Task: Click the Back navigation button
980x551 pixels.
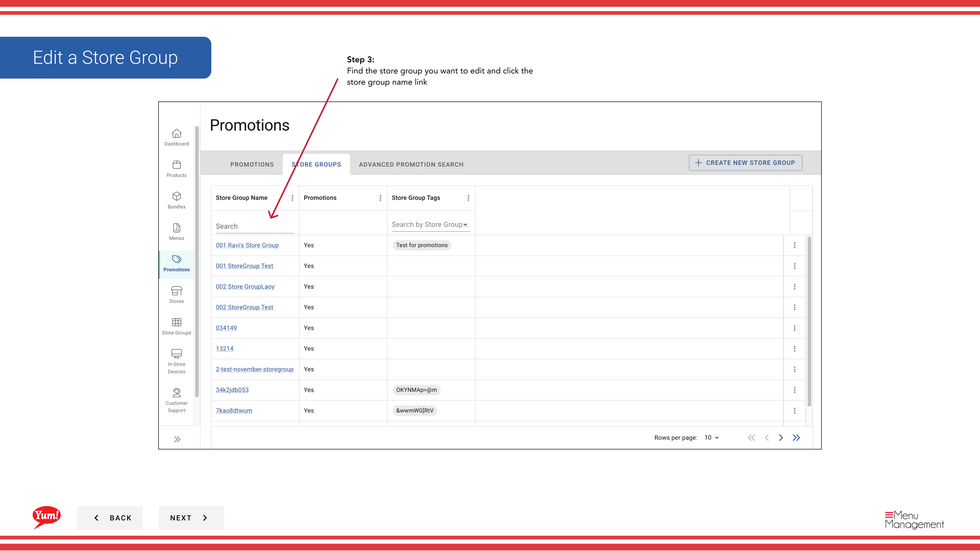Action: tap(110, 518)
